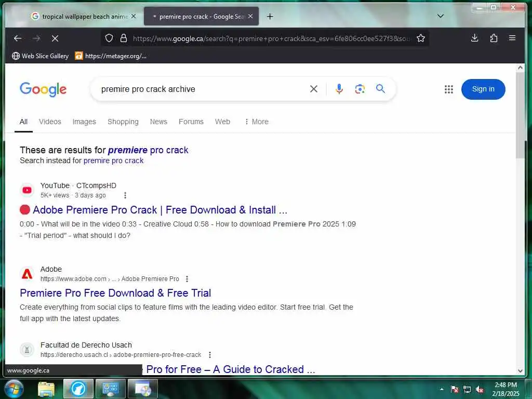Open the tracking protection shield icon
The height and width of the screenshot is (399, 532).
click(109, 38)
